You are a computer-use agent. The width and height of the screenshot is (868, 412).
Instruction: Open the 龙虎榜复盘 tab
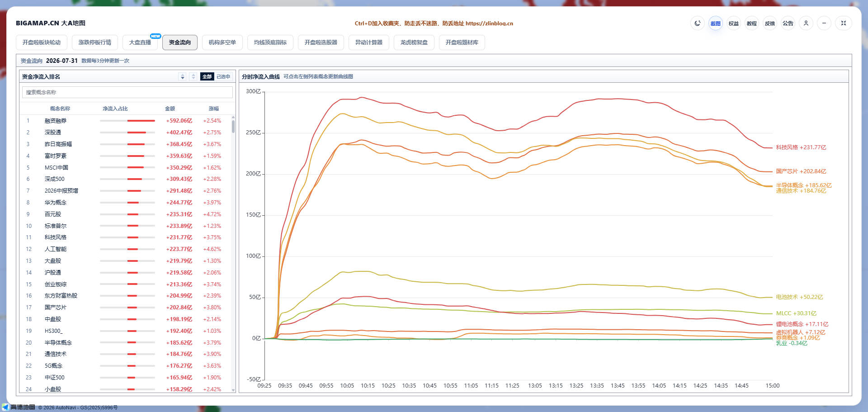tap(414, 43)
